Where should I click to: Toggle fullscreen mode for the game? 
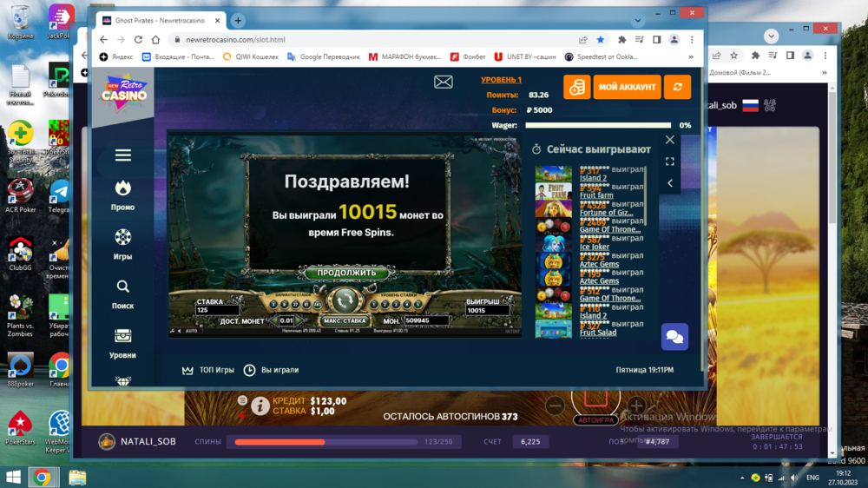pos(670,162)
